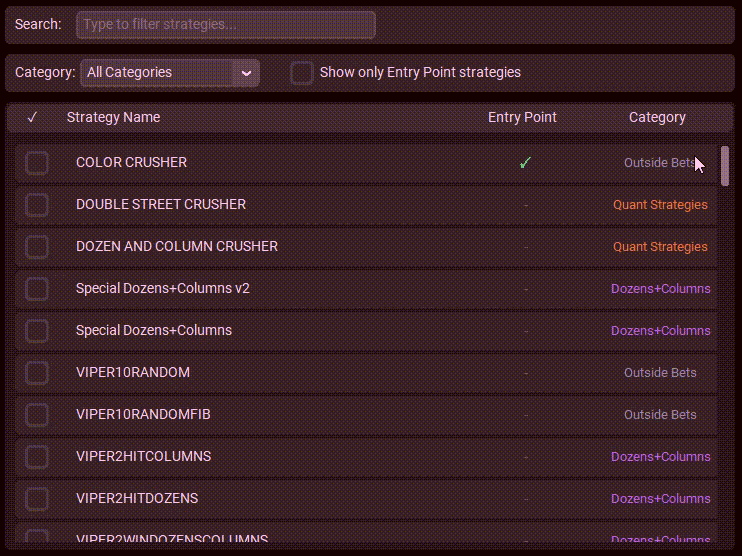Click the strategy search filter field
The height and width of the screenshot is (556, 742).
click(226, 24)
